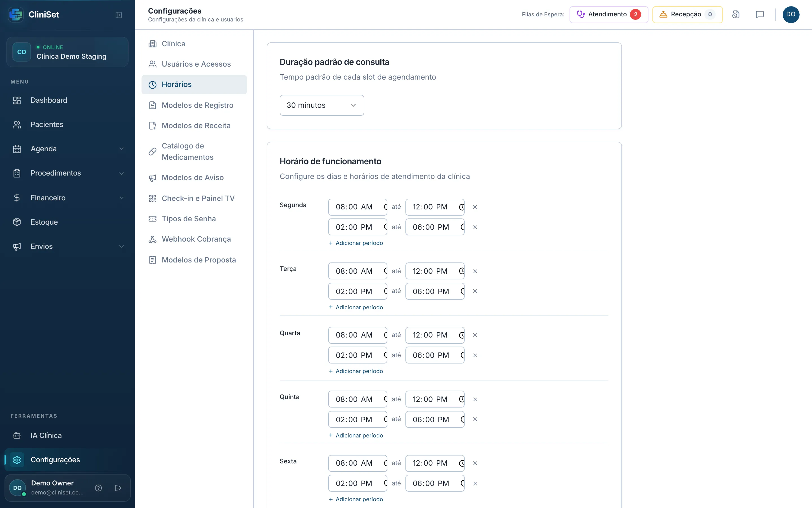Screen dimensions: 812x508
Task: Click the Clínica building icon
Action: [x=152, y=44]
